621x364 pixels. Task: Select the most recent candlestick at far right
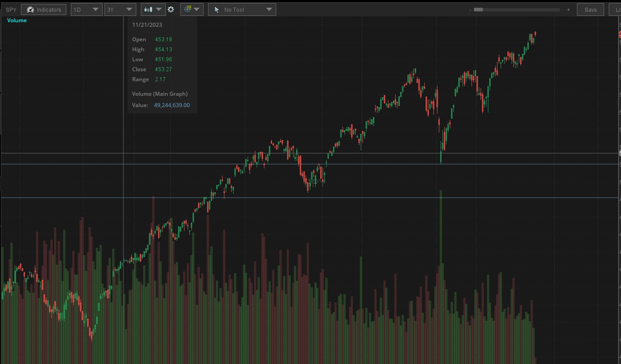(x=536, y=34)
